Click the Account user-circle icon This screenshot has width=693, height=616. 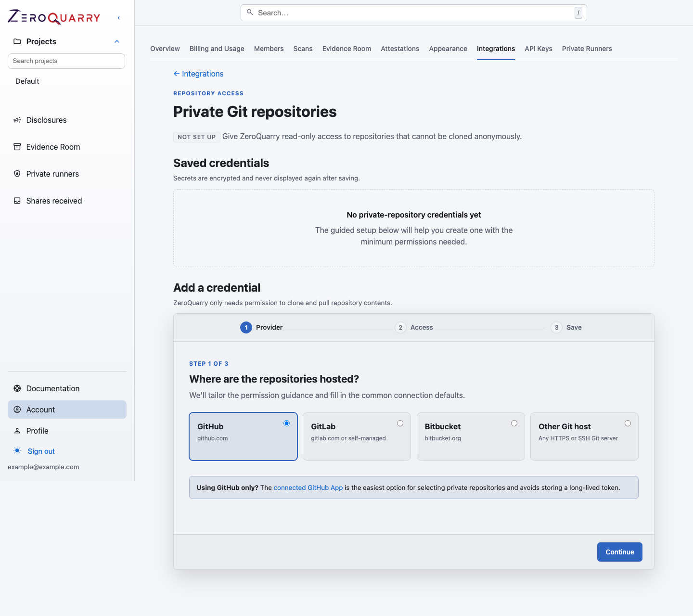point(17,410)
